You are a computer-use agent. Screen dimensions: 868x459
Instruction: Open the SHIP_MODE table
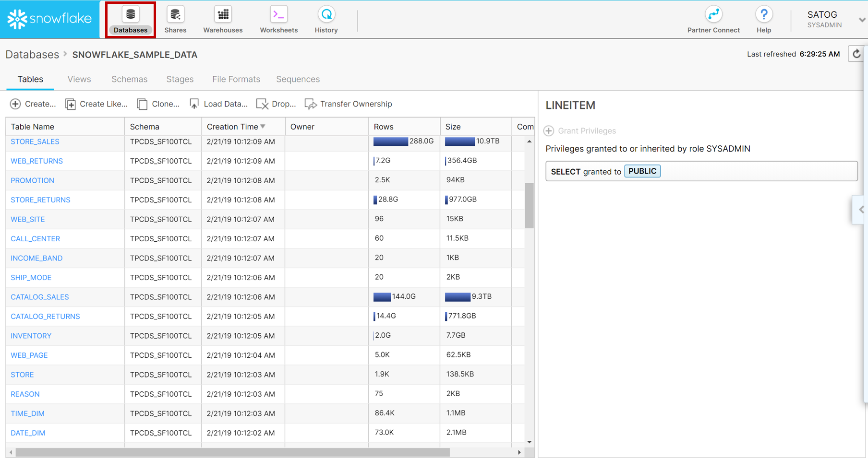point(31,278)
